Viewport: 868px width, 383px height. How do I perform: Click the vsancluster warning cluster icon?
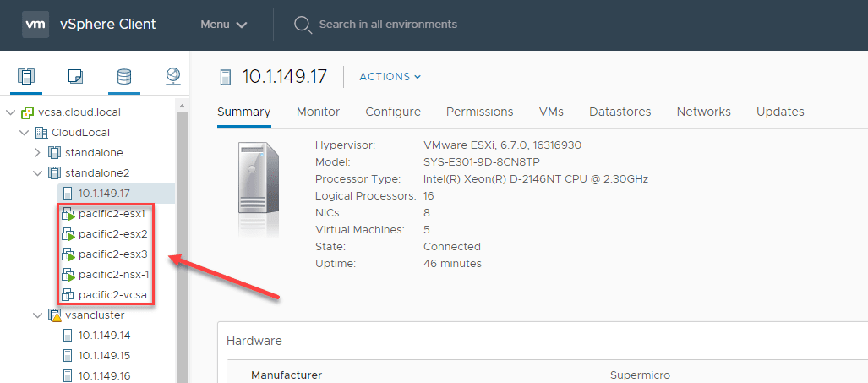[x=55, y=315]
